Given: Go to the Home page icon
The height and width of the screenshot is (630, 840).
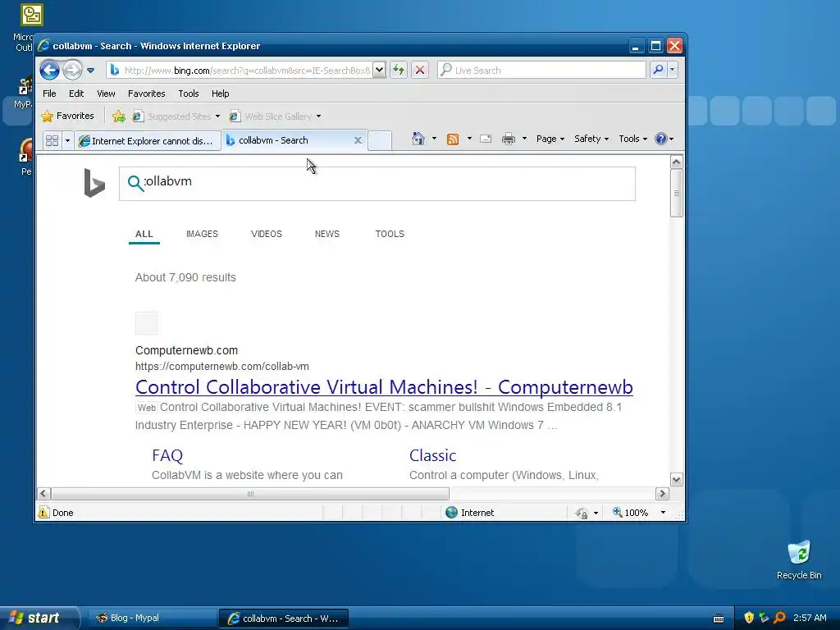Looking at the screenshot, I should (x=418, y=139).
